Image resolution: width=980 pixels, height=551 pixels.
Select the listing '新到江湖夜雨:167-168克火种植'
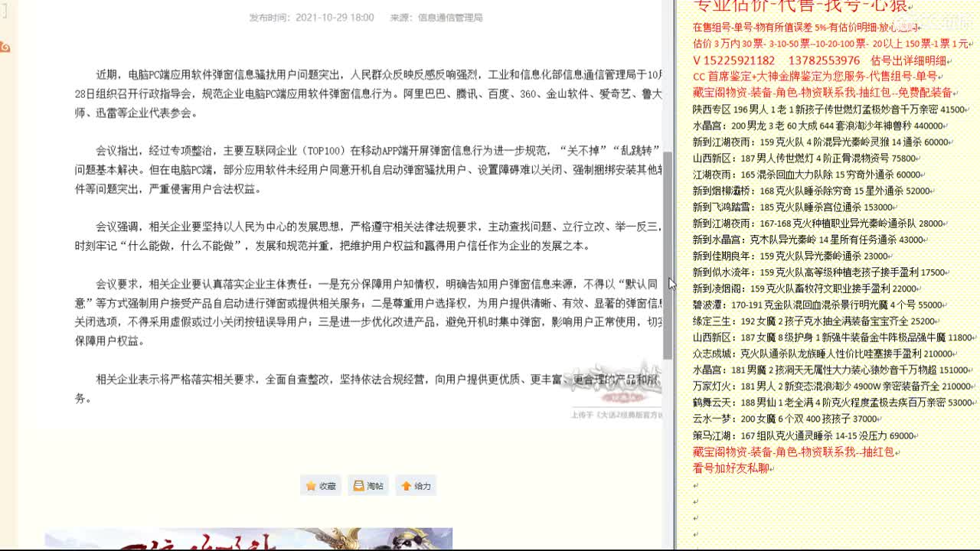point(818,223)
